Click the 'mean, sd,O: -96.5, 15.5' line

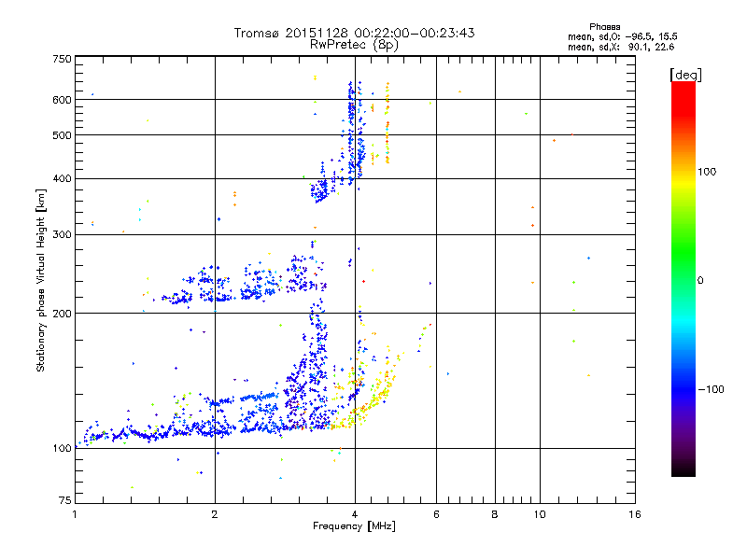(622, 36)
